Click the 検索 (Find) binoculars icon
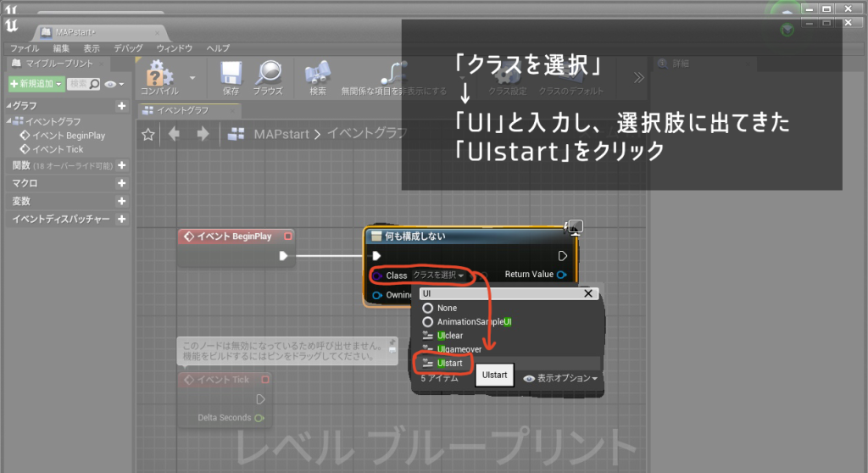 point(318,75)
